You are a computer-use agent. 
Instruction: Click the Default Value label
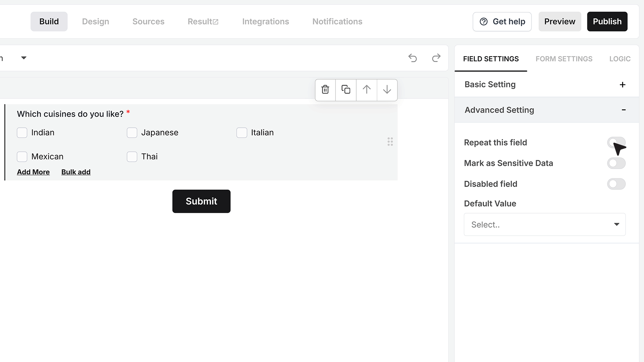(x=490, y=203)
